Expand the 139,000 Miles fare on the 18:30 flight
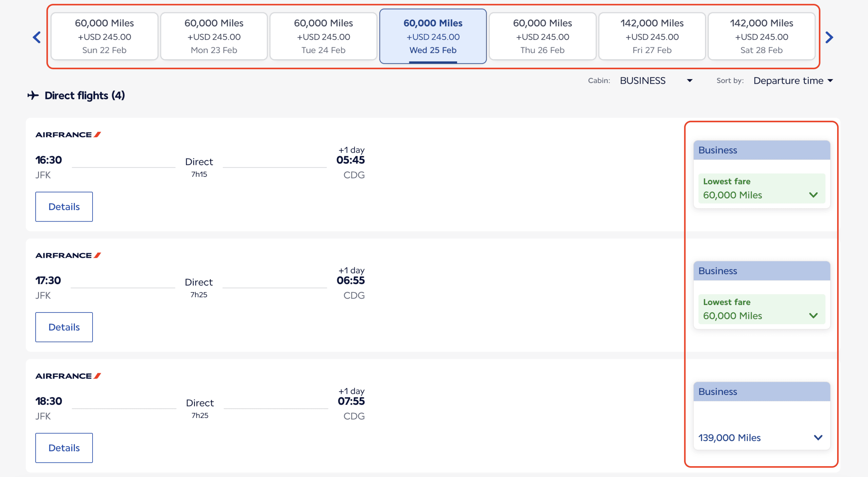 pos(818,438)
